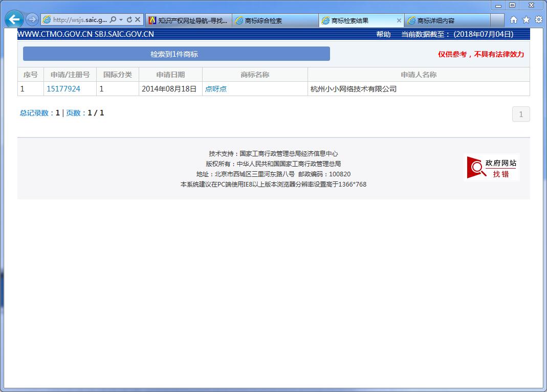The width and height of the screenshot is (547, 392).
Task: Open browser Tools with the gear icon
Action: coord(538,19)
